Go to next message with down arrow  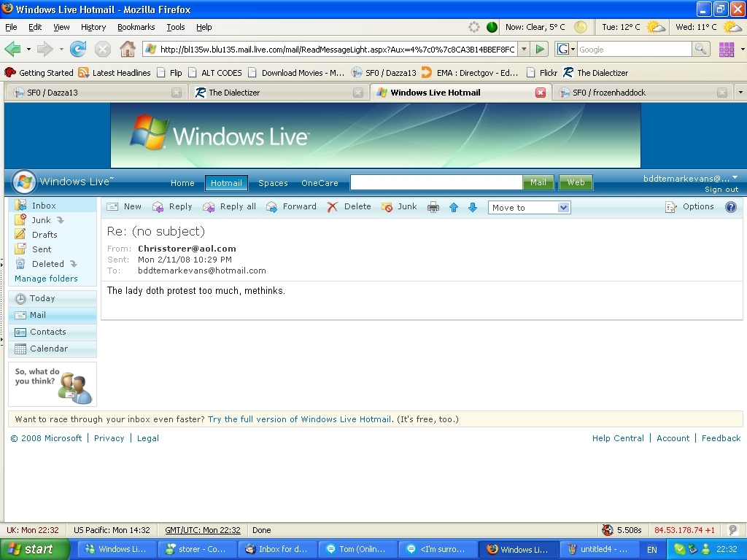(473, 207)
